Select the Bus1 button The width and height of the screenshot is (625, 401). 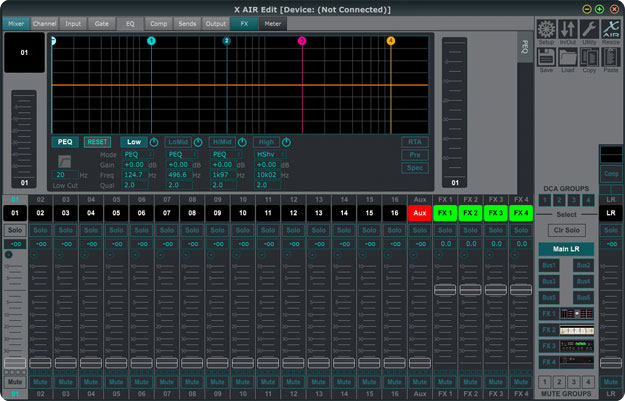coord(549,265)
